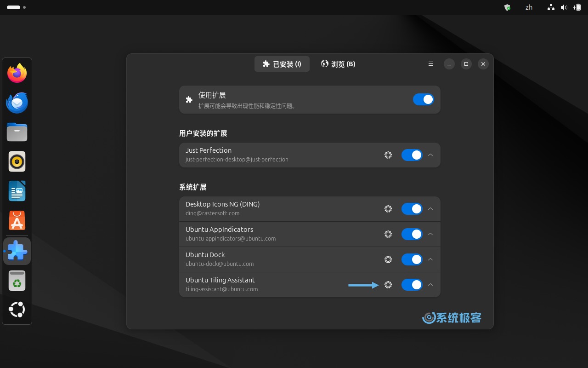The height and width of the screenshot is (368, 588).
Task: Switch to the 浏览 (B) tab
Action: point(338,64)
